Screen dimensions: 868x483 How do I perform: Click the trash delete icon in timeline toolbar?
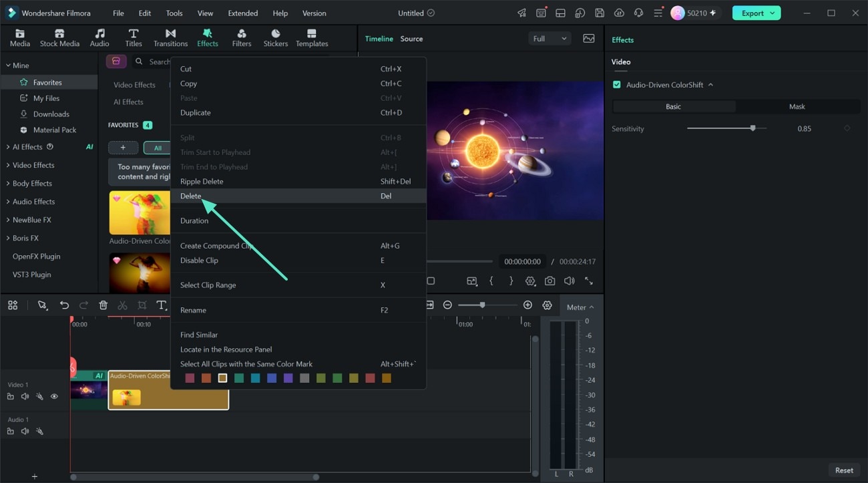pos(103,305)
